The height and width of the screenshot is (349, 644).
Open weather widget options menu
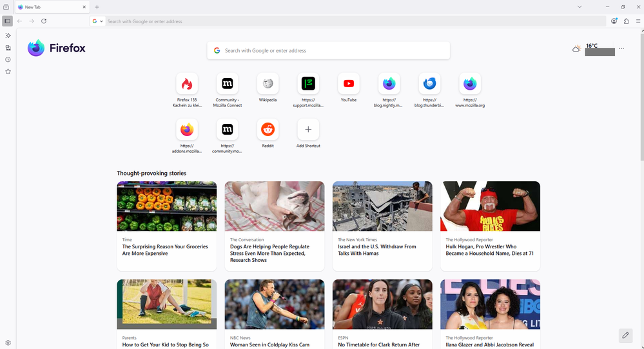tap(621, 48)
